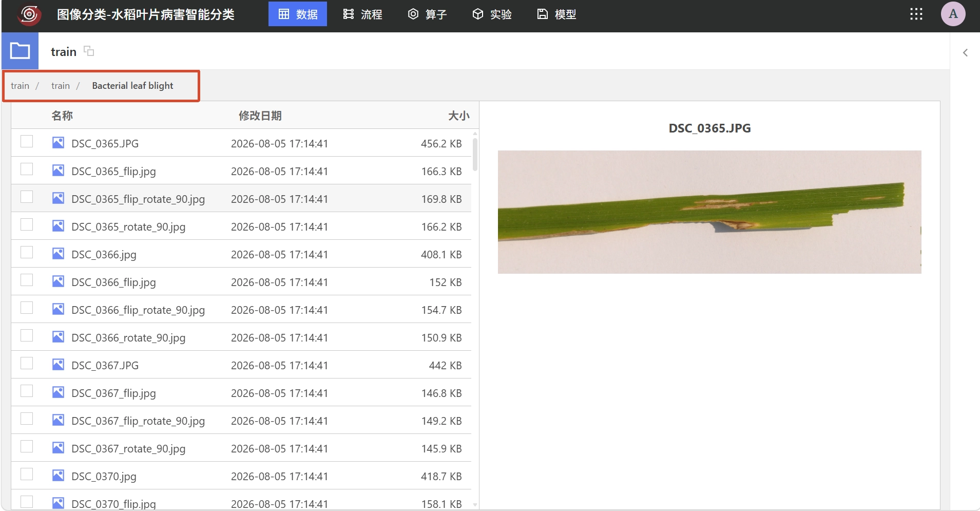The height and width of the screenshot is (511, 980).
Task: Check the box for DSC_0365.JPG
Action: click(x=27, y=142)
